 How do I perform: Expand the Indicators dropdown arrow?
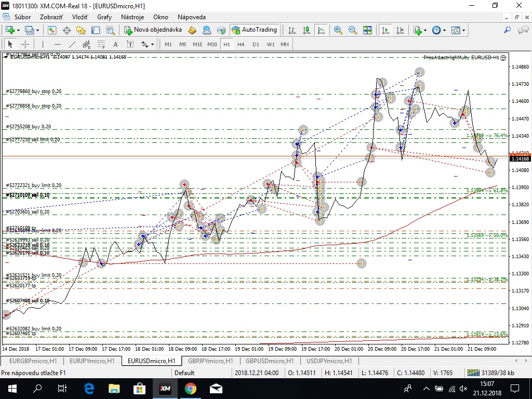point(425,30)
